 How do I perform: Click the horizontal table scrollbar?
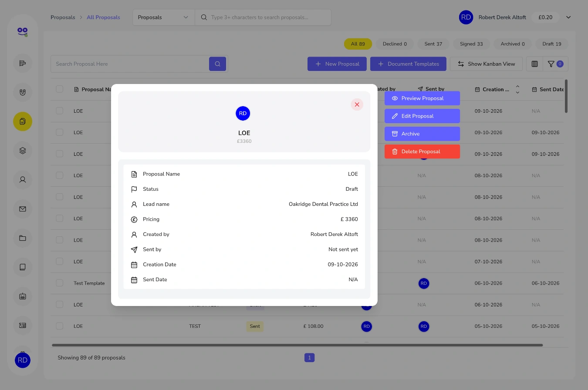click(297, 345)
